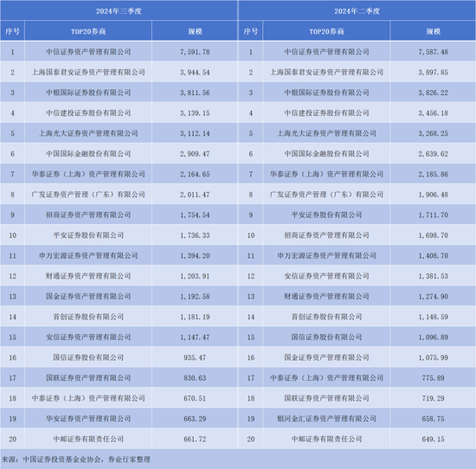Select the value 1,736.33
Image resolution: width=476 pixels, height=469 pixels.
(195, 235)
